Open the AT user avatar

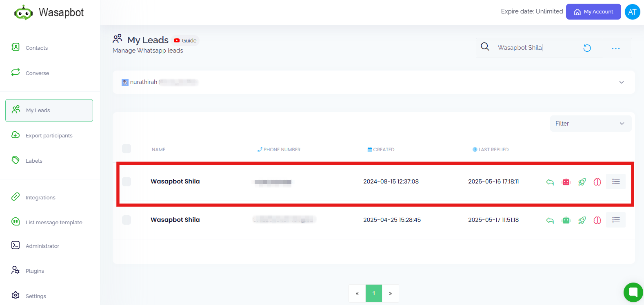coord(632,12)
